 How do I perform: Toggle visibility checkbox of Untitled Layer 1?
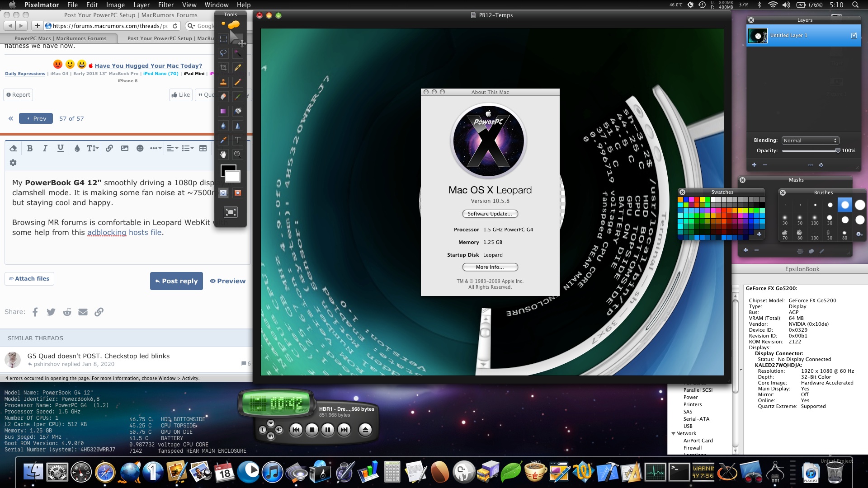click(x=854, y=35)
